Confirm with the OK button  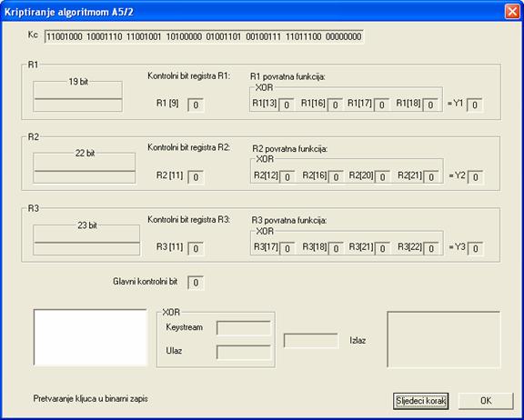pos(486,401)
